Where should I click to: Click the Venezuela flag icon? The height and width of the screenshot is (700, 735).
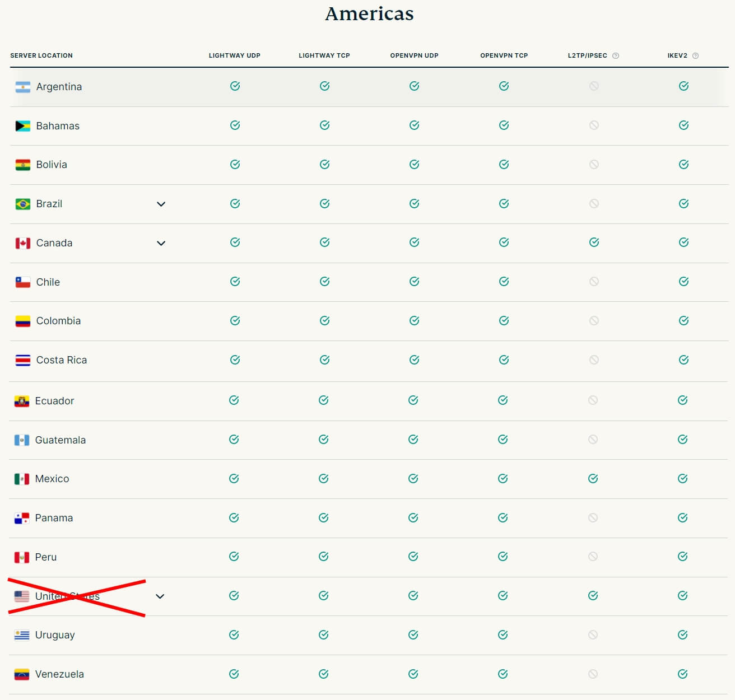pos(22,674)
